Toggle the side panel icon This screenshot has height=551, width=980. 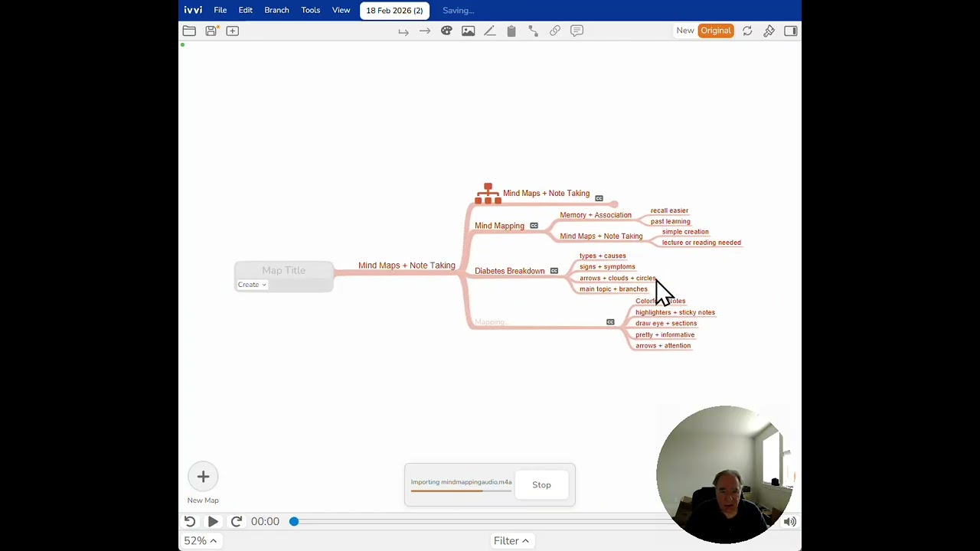tap(790, 31)
